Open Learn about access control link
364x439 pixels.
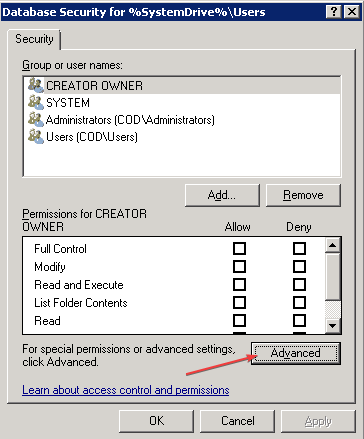tap(126, 390)
